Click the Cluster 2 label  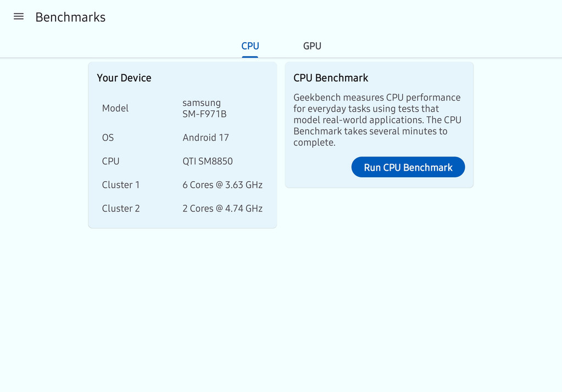[x=121, y=209]
